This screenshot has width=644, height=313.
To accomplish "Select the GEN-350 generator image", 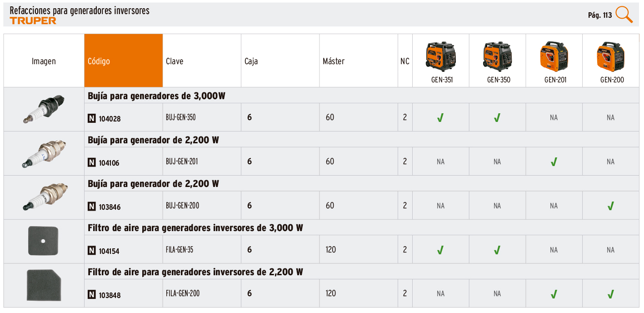I will pos(498,56).
